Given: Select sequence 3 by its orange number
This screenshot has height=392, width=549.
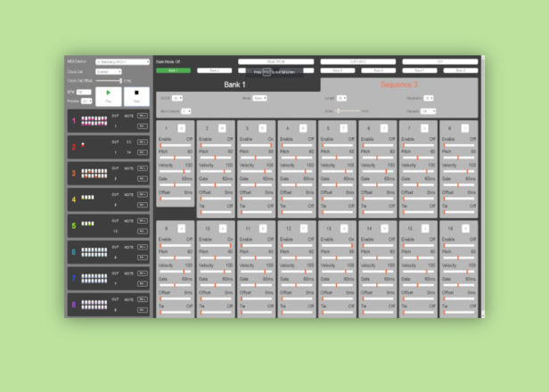Looking at the screenshot, I should pos(73,173).
